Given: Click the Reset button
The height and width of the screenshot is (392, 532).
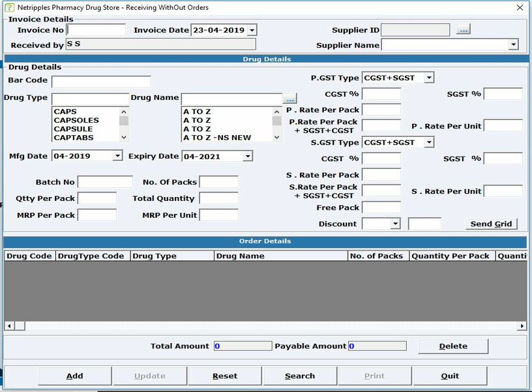Looking at the screenshot, I should (x=225, y=376).
